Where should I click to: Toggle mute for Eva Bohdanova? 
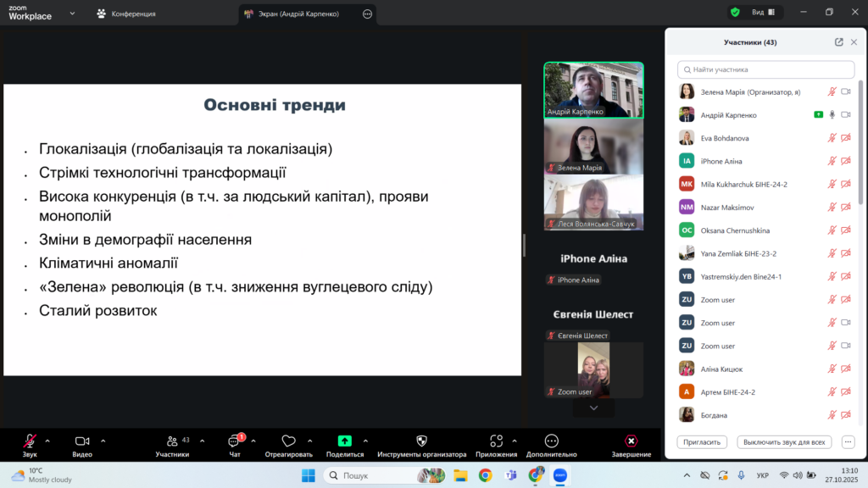[x=832, y=138]
